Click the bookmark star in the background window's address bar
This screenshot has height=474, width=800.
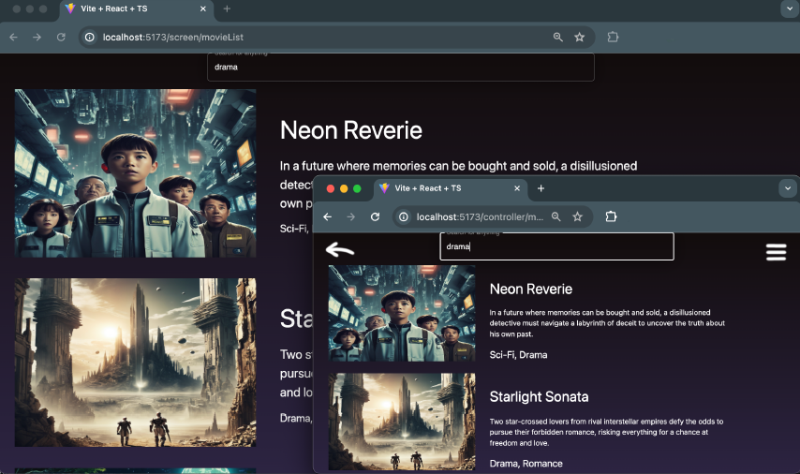click(x=579, y=37)
